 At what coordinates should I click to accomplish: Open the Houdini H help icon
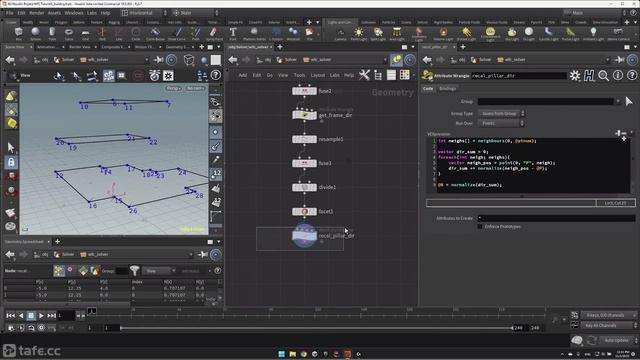pos(589,76)
